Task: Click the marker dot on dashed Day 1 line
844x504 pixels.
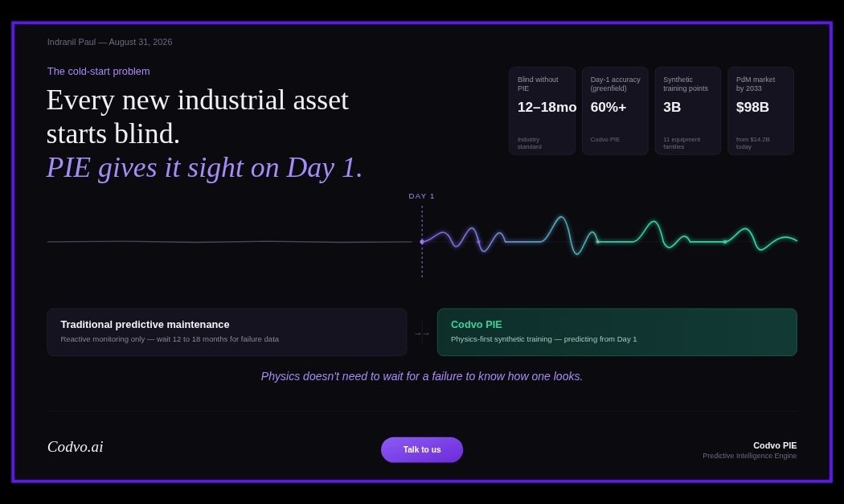Action: pyautogui.click(x=422, y=242)
